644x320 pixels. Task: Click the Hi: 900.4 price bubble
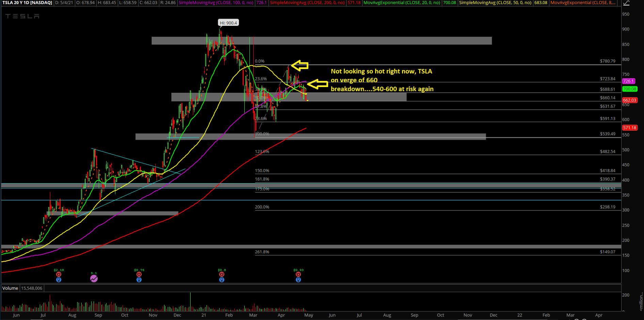click(228, 23)
